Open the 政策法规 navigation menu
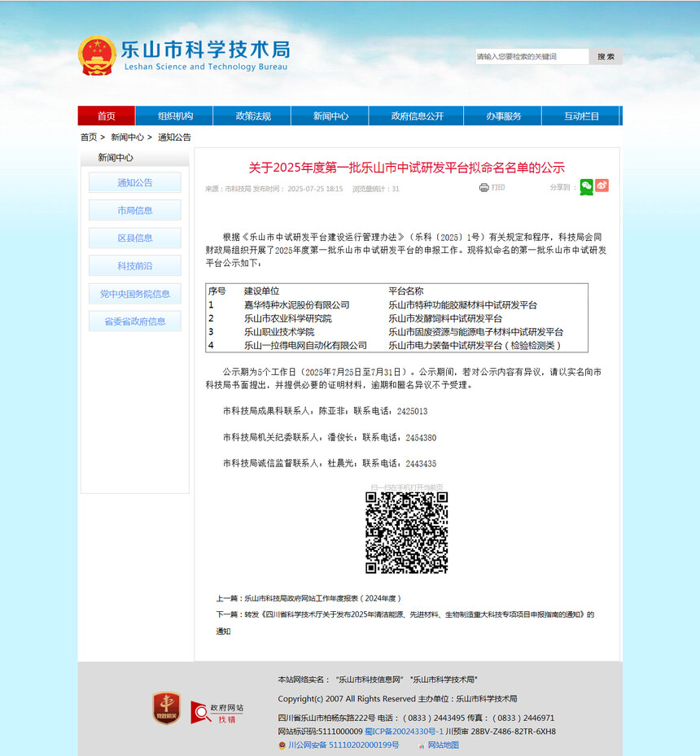Screen dimensions: 700x756 (x=252, y=116)
